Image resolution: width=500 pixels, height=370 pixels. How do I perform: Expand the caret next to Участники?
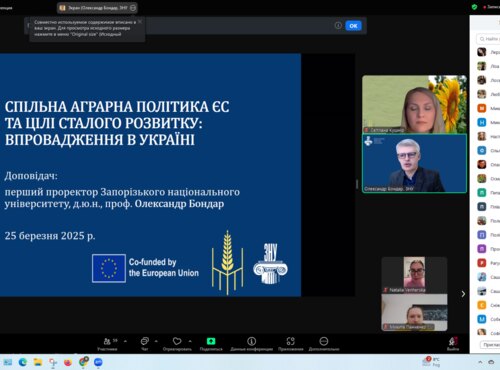125,341
